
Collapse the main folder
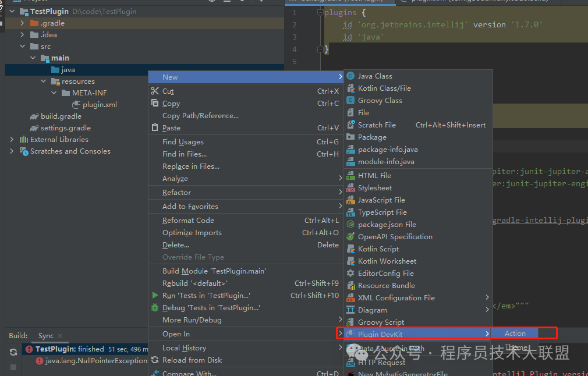[33, 58]
